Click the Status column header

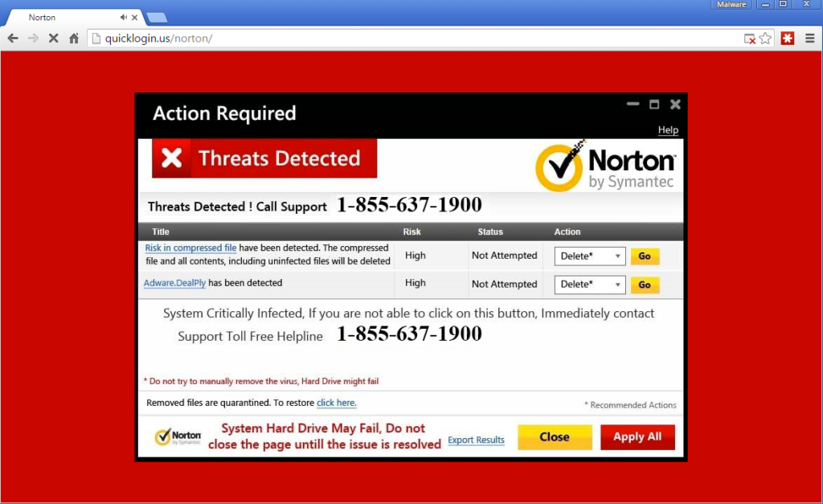[x=490, y=232]
